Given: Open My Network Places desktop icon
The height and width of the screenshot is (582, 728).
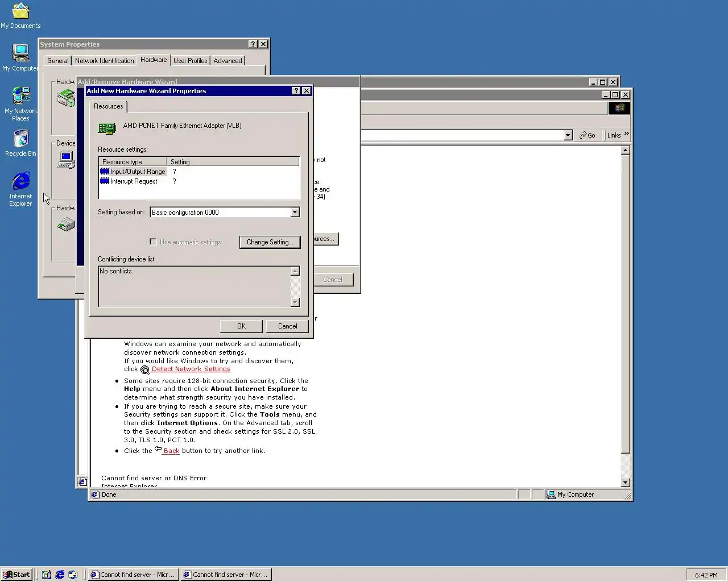Looking at the screenshot, I should point(20,103).
